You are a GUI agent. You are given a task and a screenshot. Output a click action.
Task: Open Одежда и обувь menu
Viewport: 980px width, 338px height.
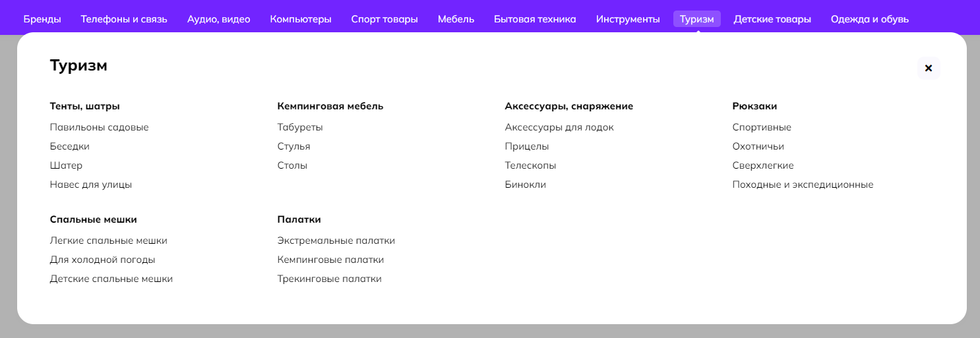point(869,19)
